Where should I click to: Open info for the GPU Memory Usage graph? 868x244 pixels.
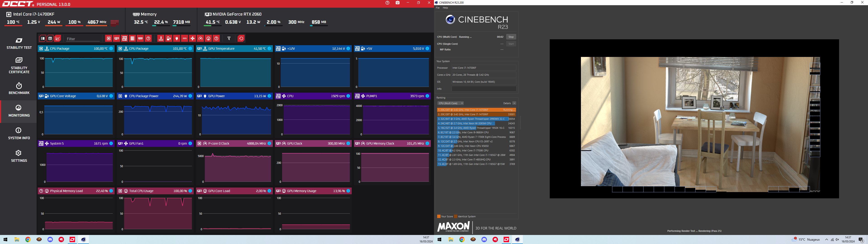348,191
